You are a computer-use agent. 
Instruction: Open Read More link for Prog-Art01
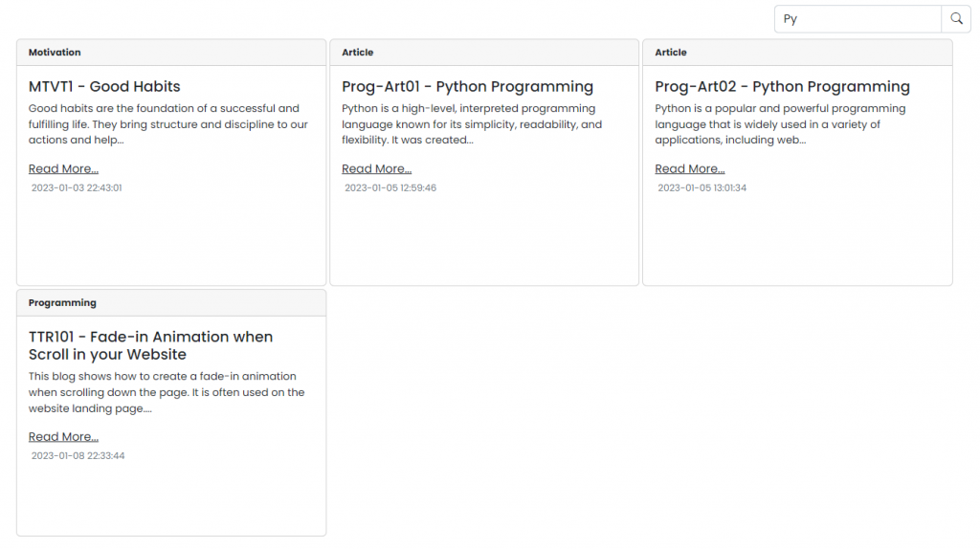click(x=376, y=168)
